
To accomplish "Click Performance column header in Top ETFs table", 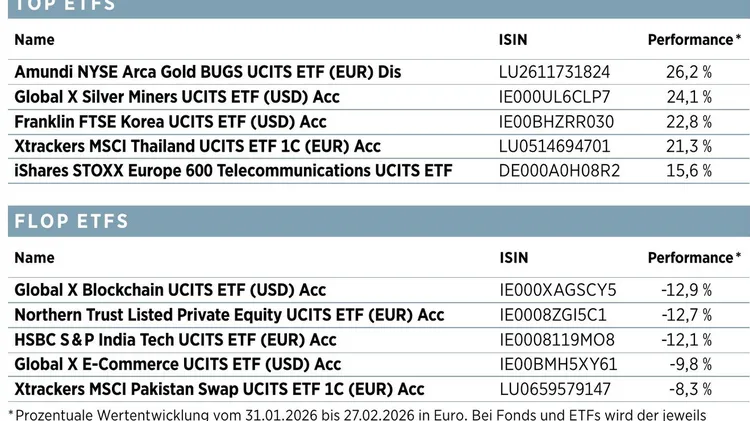I will point(694,40).
